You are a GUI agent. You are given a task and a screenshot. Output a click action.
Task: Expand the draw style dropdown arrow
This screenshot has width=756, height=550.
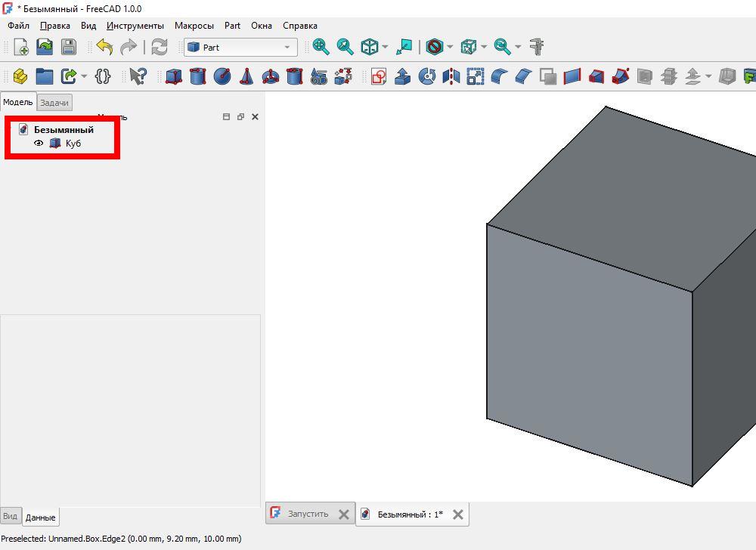pyautogui.click(x=450, y=47)
